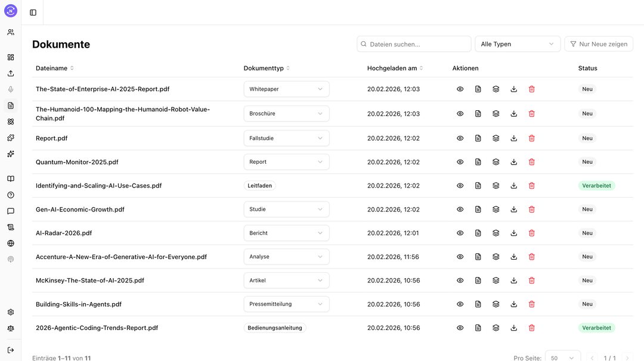Image resolution: width=644 pixels, height=361 pixels.
Task: Open the Report document type dropdown
Action: 286,162
